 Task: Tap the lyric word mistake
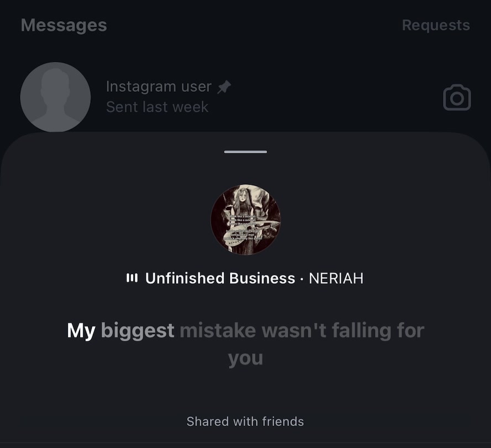[x=218, y=331]
